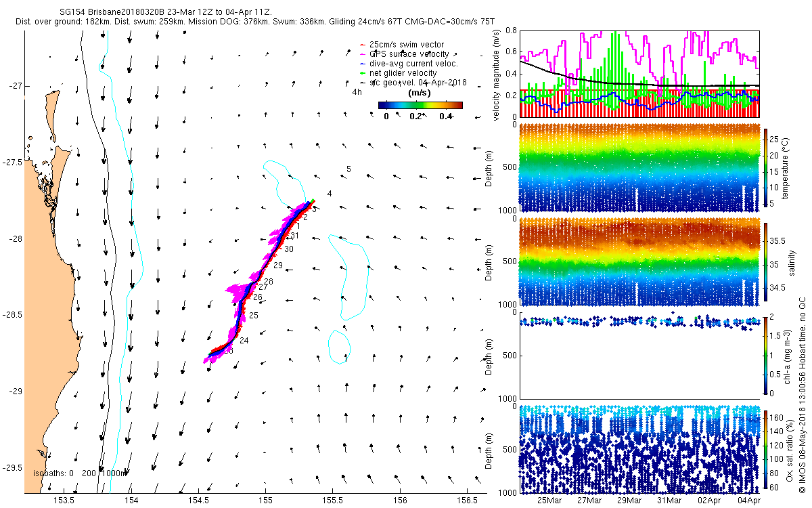
Task: Click the "salinity" colorbar label
Action: (790, 262)
